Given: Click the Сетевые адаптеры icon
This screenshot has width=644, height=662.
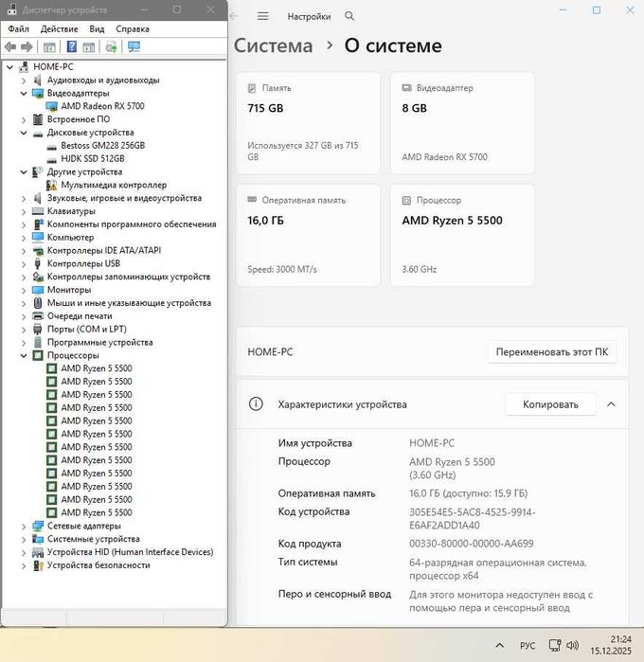Looking at the screenshot, I should (x=38, y=526).
